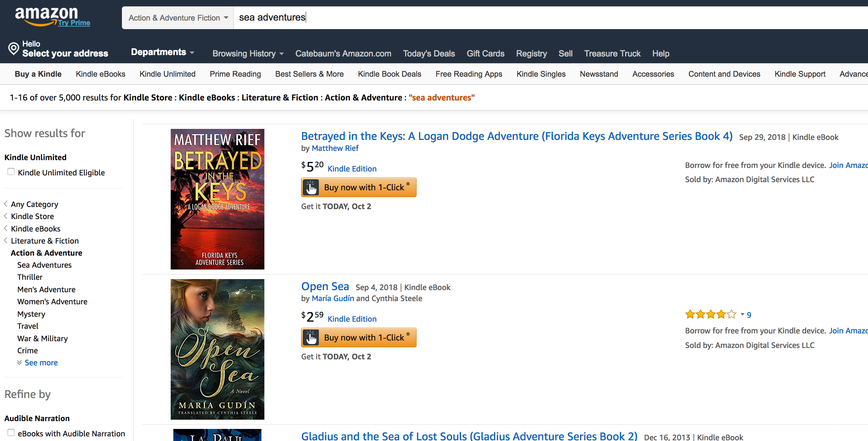Click the back chevron beside Literature & Fiction

tap(6, 240)
